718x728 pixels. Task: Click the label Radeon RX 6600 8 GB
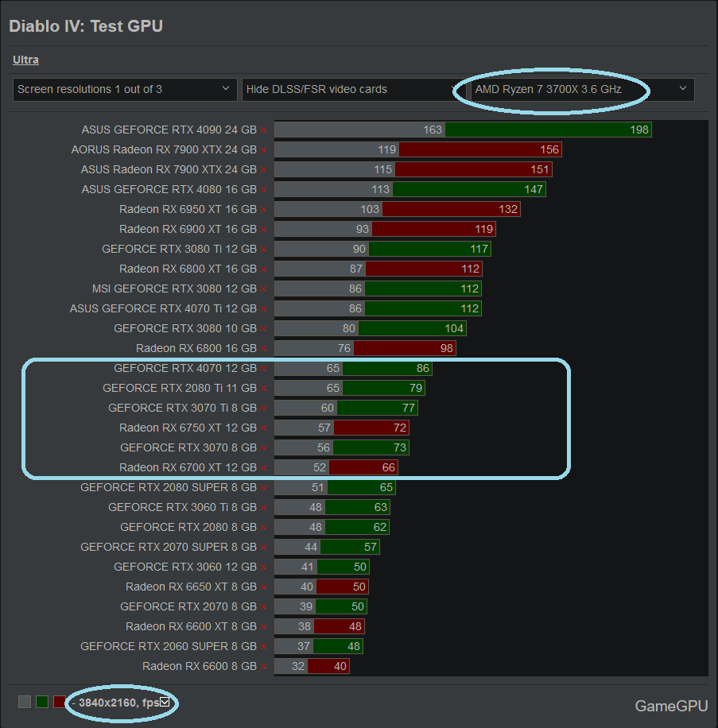tap(200, 666)
